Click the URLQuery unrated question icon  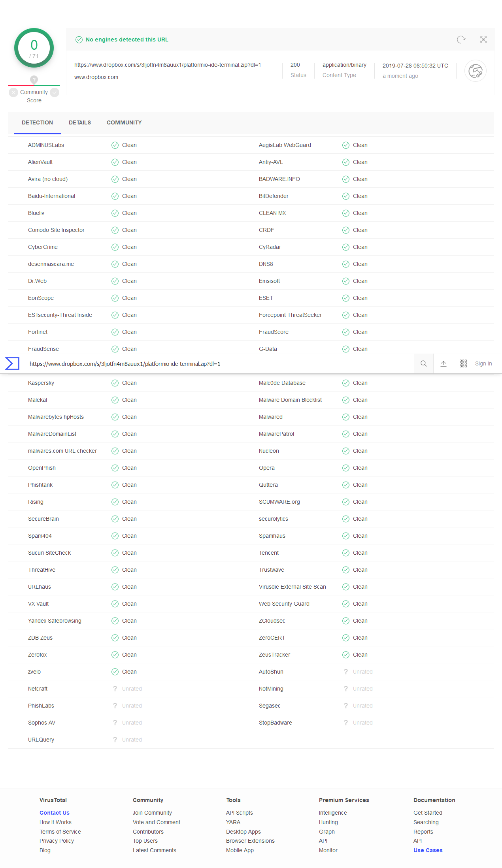click(115, 740)
